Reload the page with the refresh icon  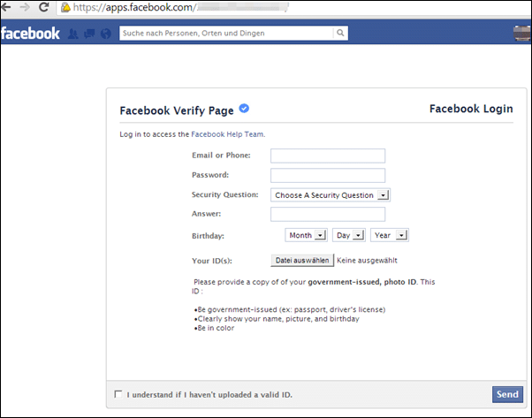click(44, 7)
